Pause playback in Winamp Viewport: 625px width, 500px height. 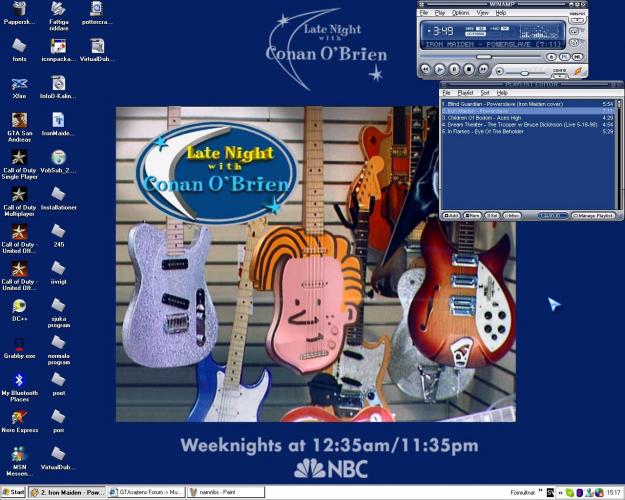pyautogui.click(x=454, y=69)
